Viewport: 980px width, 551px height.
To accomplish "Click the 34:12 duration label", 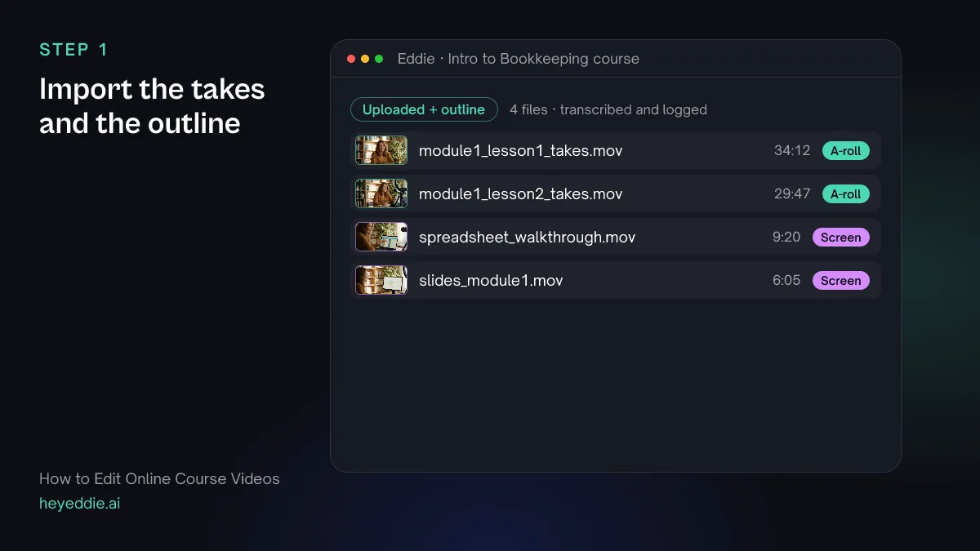I will click(792, 150).
